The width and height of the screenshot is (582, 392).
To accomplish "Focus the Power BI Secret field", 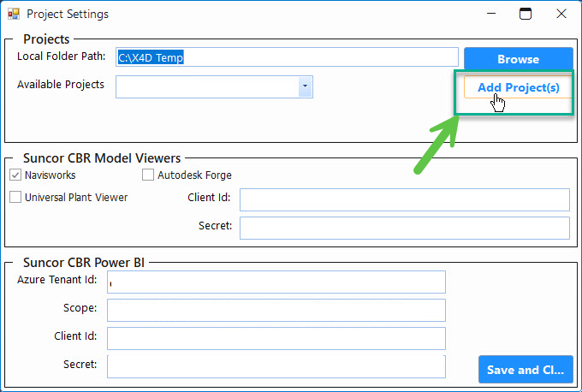I will (276, 366).
